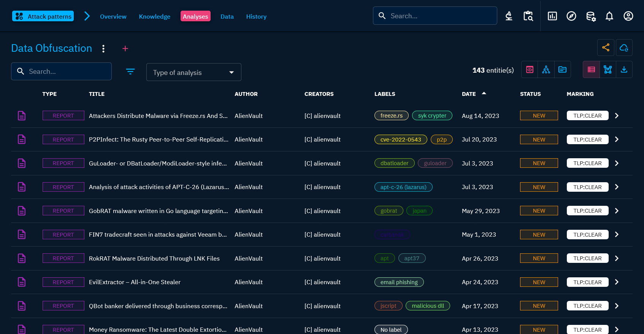Image resolution: width=644 pixels, height=334 pixels.
Task: Click the dashboard chart icon in top bar
Action: [x=552, y=16]
